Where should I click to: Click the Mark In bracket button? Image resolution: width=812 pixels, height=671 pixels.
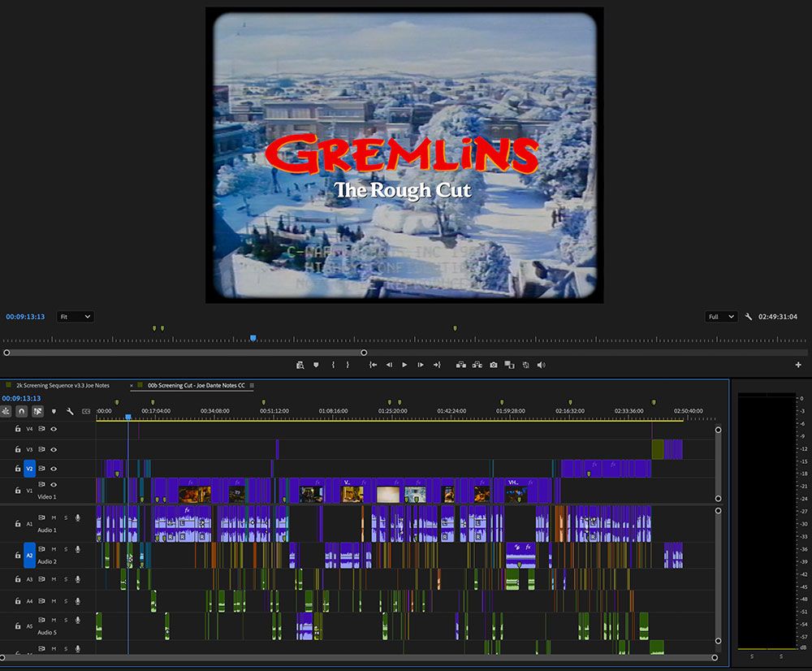point(332,365)
